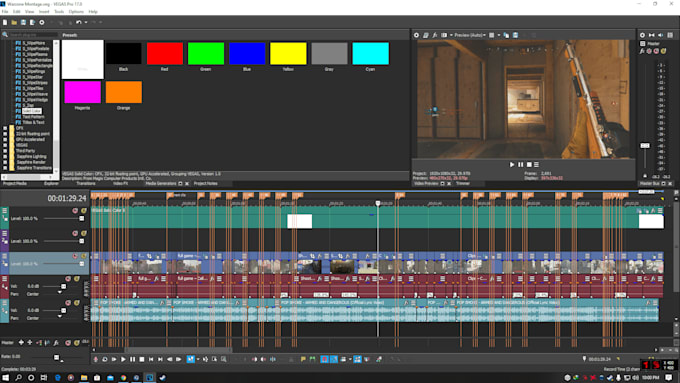This screenshot has height=383, width=680.
Task: Click the Open folder icon in toolbar
Action: (14, 22)
